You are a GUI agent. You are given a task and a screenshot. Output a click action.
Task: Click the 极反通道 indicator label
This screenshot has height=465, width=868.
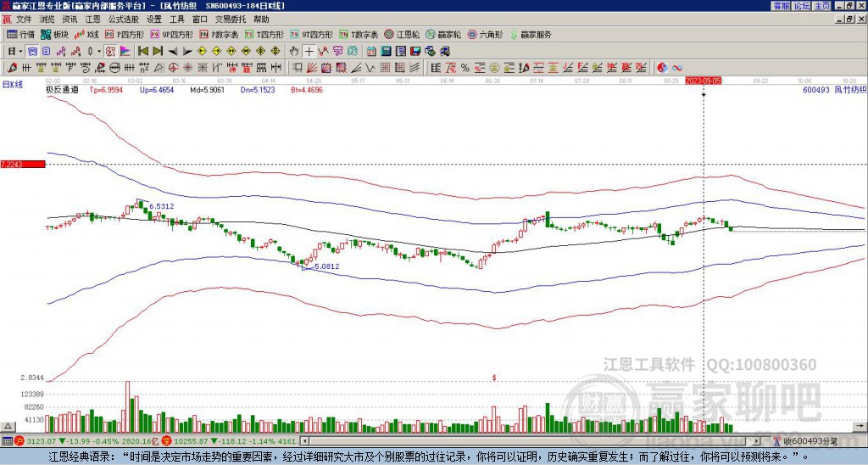[62, 89]
